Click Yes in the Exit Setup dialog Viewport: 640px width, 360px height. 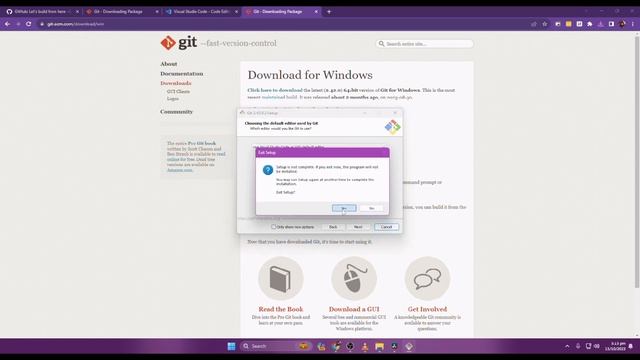[x=344, y=208]
